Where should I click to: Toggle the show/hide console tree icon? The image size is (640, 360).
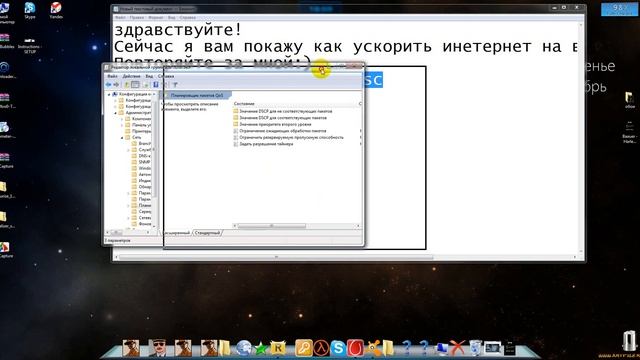click(135, 84)
